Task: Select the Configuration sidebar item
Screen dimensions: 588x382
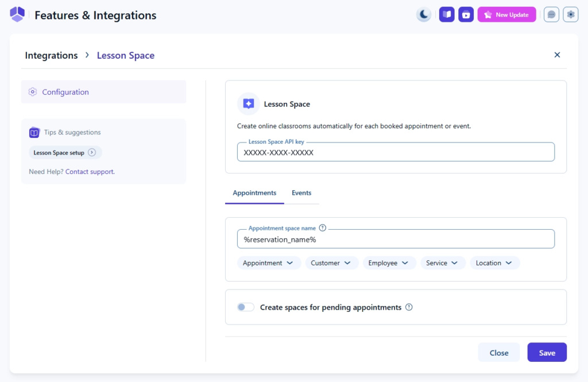Action: click(65, 92)
